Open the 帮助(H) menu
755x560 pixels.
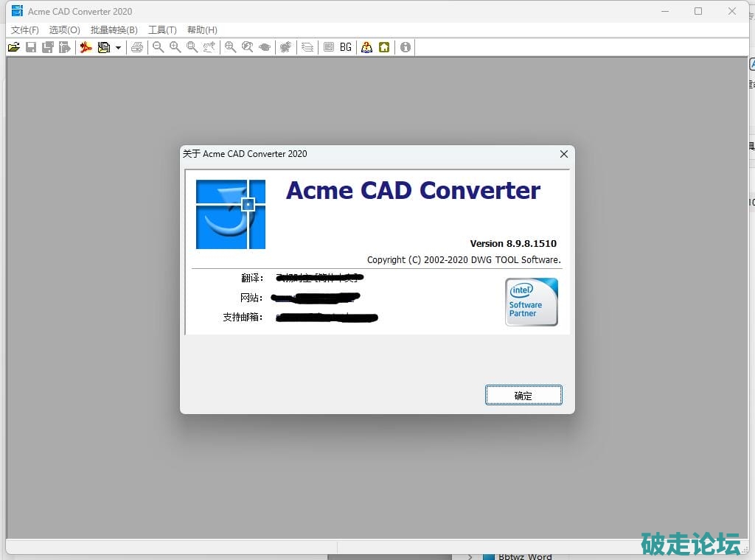click(202, 30)
